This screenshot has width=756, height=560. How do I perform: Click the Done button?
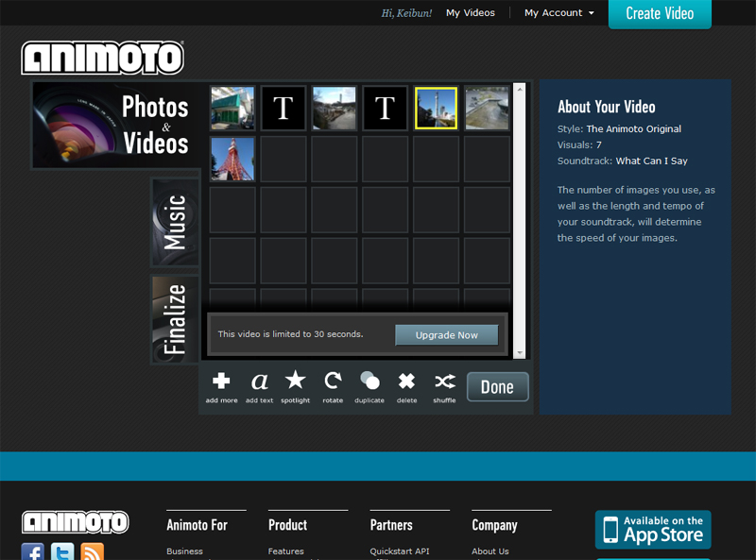click(498, 386)
